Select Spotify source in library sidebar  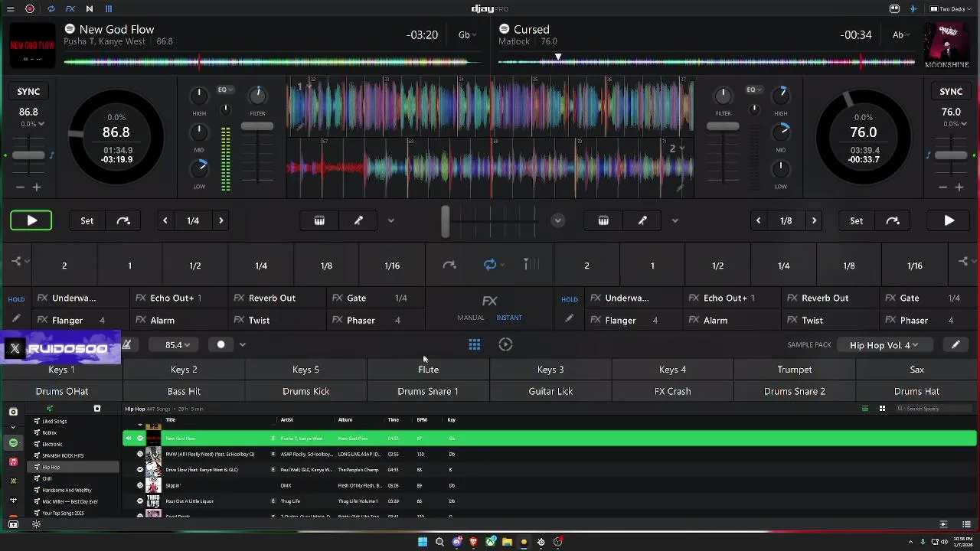point(13,443)
